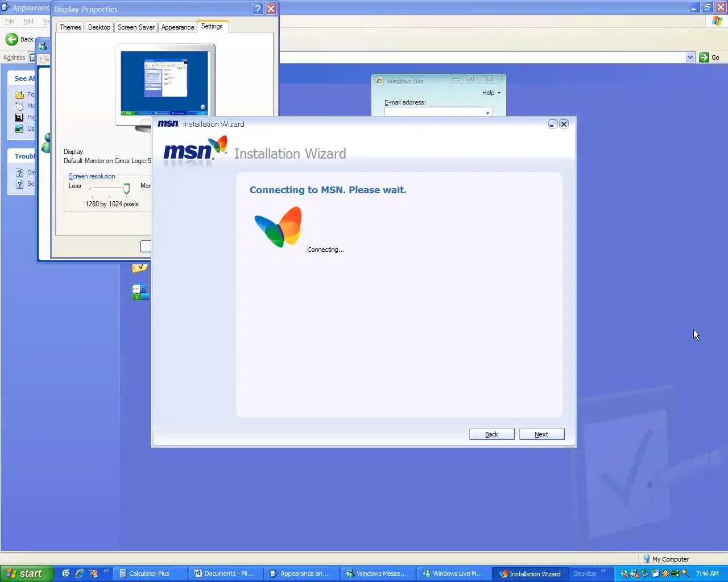Switch to Windows Live M... taskbar button
The height and width of the screenshot is (582, 728).
click(x=453, y=573)
